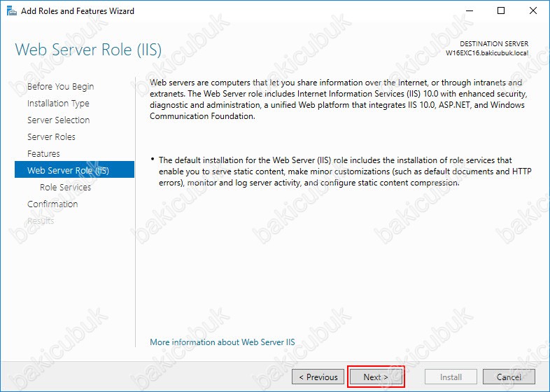Click the W16EXC16.bakicubuk.local server name
The image size is (550, 392).
(x=487, y=53)
